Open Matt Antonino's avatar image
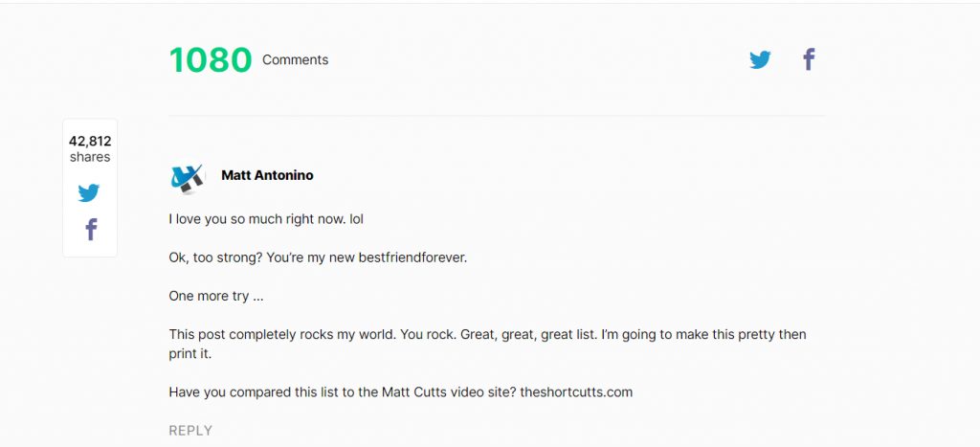 click(187, 178)
